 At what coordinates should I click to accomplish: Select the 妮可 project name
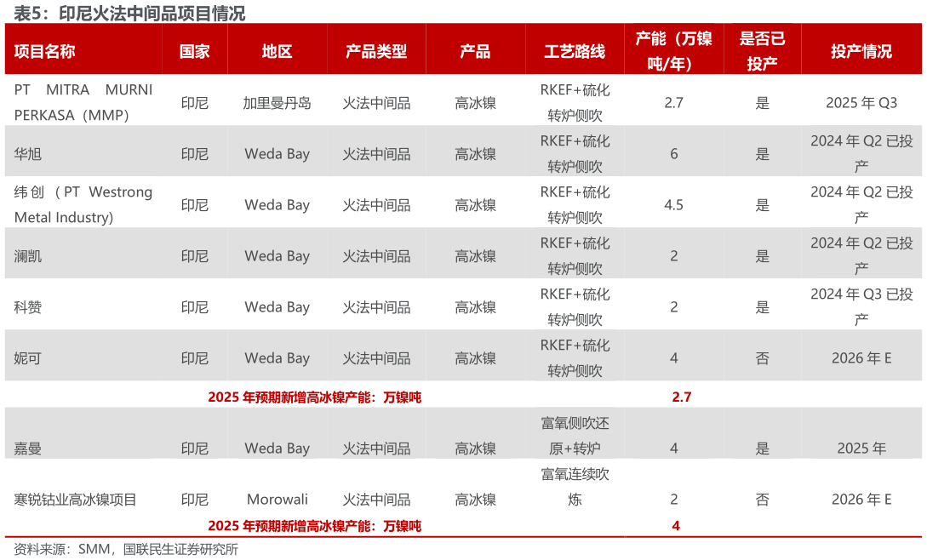pos(28,357)
